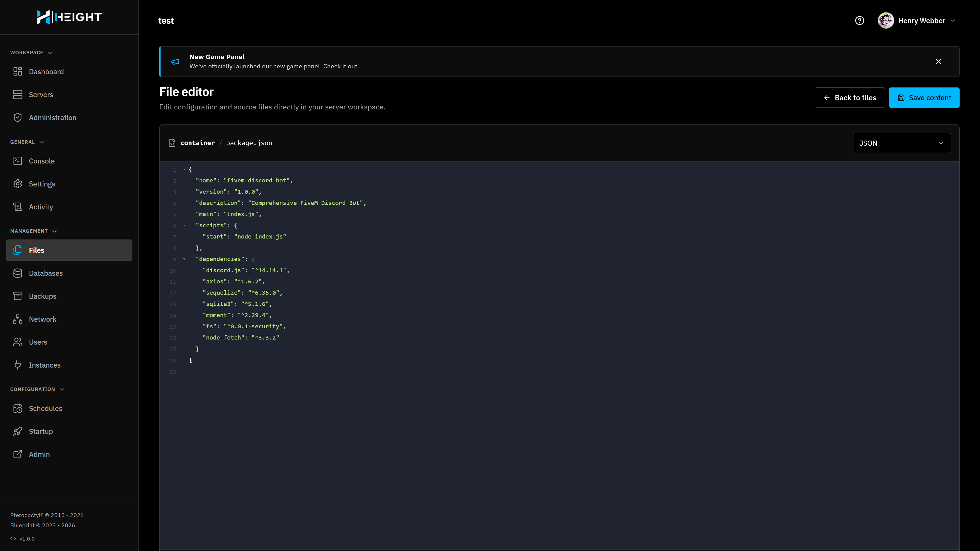
Task: Click the "node-fetch" dependency key
Action: pos(223,338)
